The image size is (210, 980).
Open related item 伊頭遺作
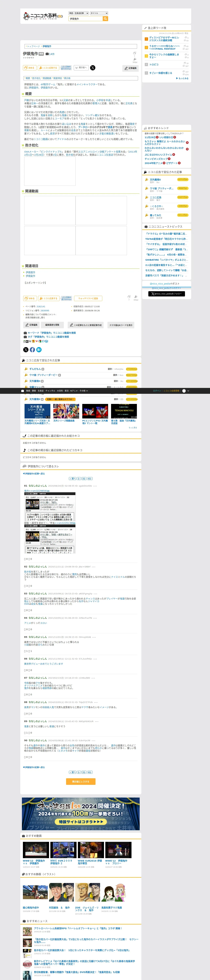click(30, 272)
